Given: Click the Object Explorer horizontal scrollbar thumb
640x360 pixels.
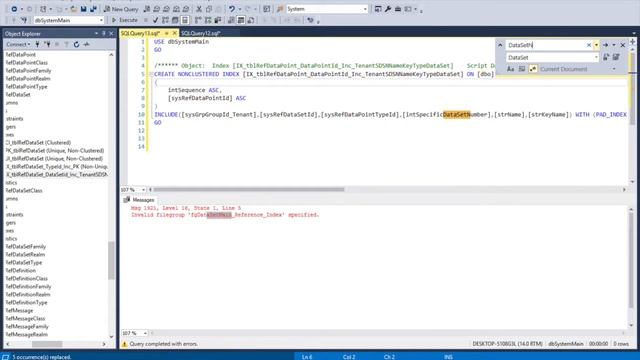Looking at the screenshot, I should (x=47, y=344).
